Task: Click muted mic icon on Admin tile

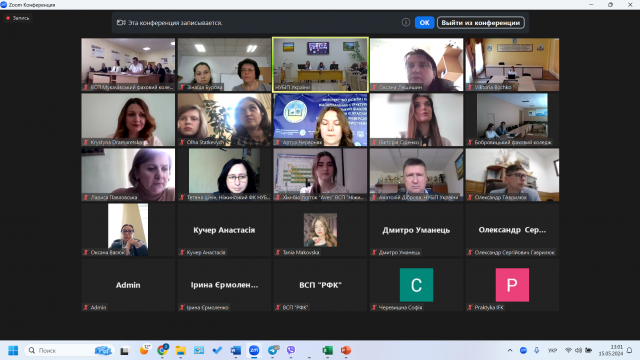Action: (86, 307)
